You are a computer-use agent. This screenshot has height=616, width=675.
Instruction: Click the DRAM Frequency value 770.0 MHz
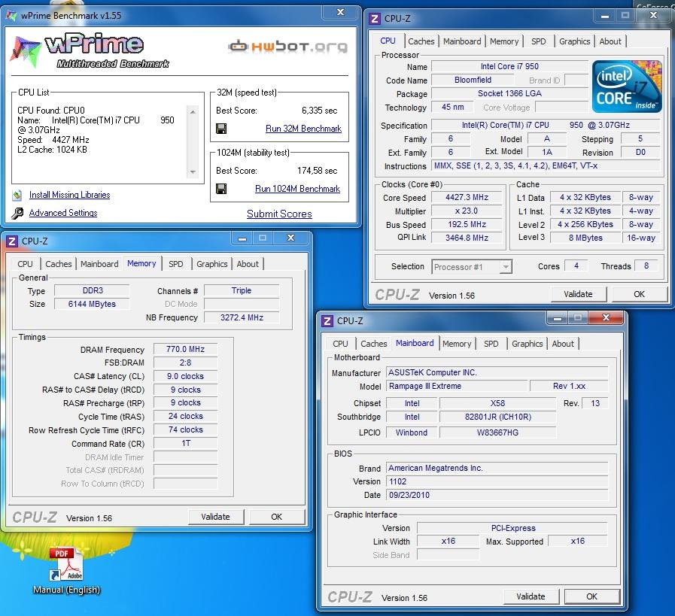click(186, 349)
